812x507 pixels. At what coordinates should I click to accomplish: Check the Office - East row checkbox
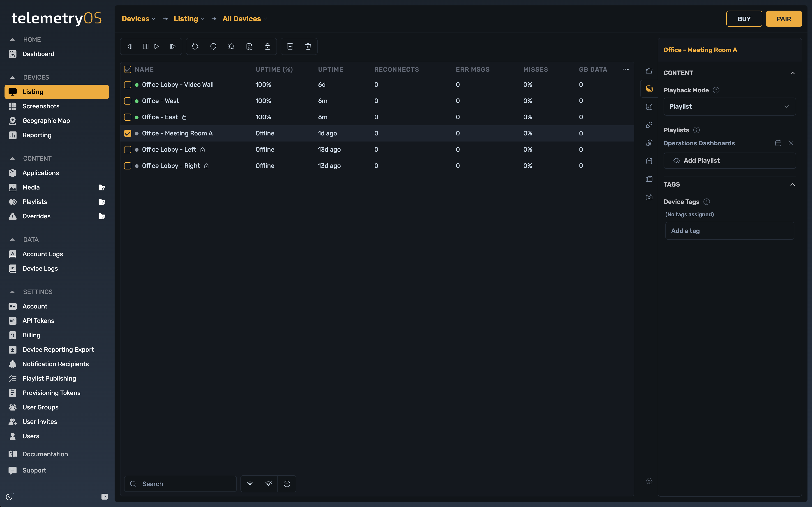(127, 117)
